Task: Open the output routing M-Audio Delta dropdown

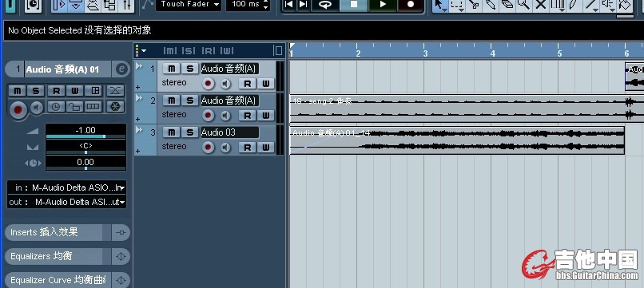Action: click(x=66, y=202)
